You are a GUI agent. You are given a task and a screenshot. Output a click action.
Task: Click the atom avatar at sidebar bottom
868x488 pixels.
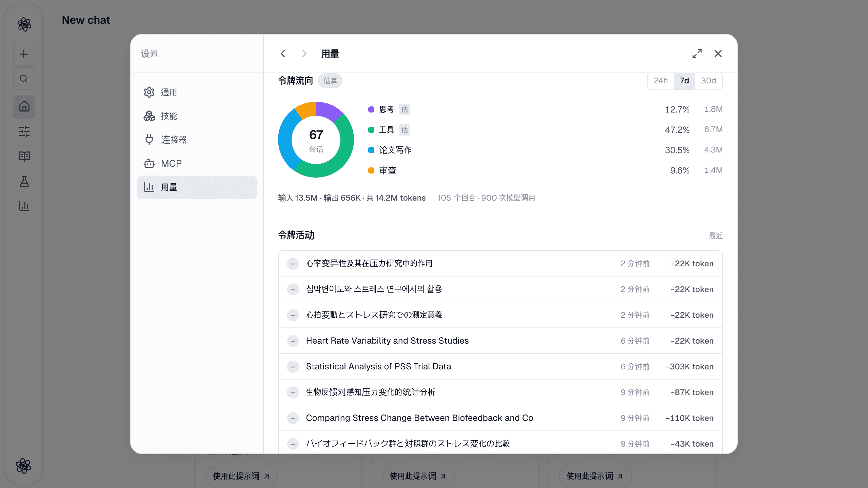23,466
